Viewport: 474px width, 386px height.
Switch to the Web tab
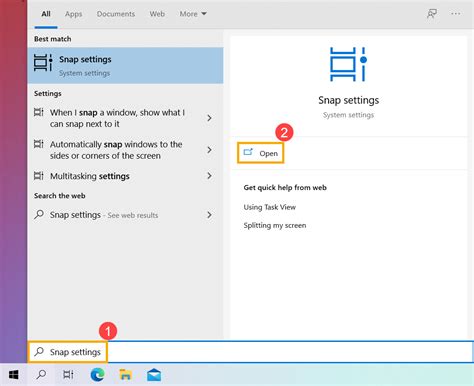(x=157, y=14)
